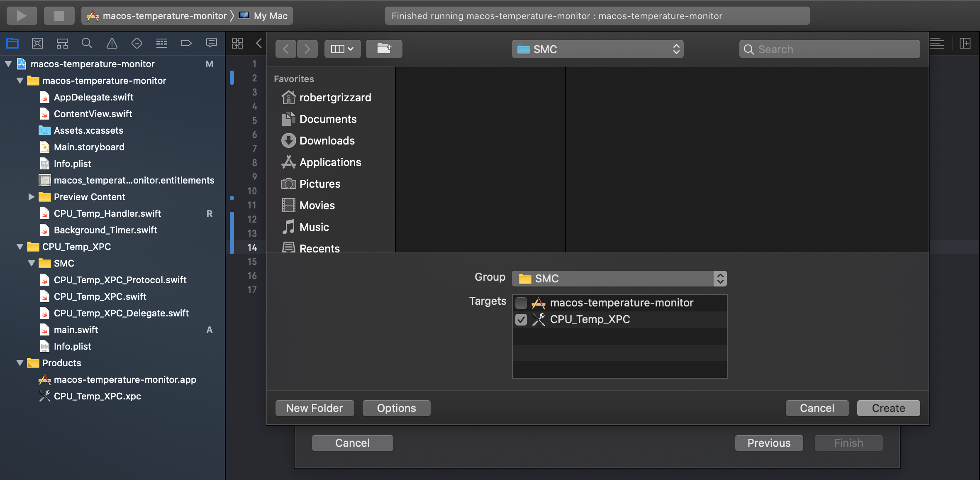980x480 pixels.
Task: Select CPU_Temp_XPC.xpc product
Action: (x=90, y=396)
